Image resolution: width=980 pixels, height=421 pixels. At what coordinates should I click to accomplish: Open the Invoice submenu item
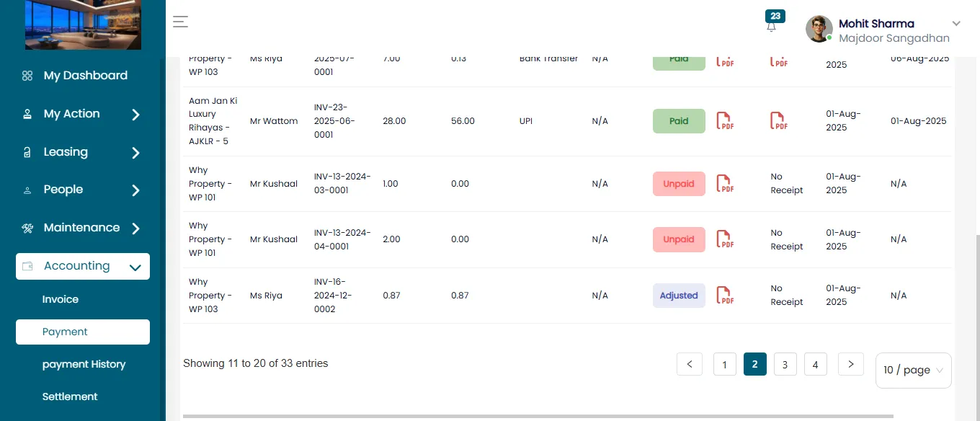61,299
